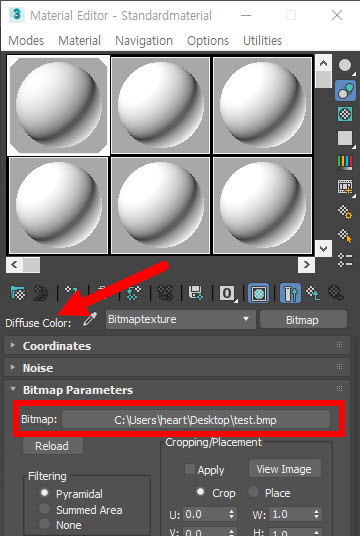Click Bitmap Parameters rollout grip handle
360x536 pixels.
[x=339, y=389]
